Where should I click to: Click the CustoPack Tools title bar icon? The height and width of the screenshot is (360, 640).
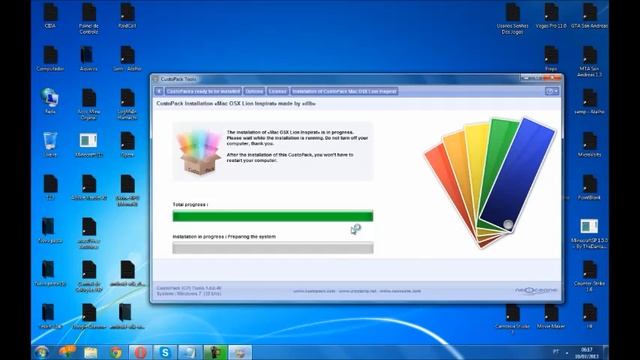156,79
